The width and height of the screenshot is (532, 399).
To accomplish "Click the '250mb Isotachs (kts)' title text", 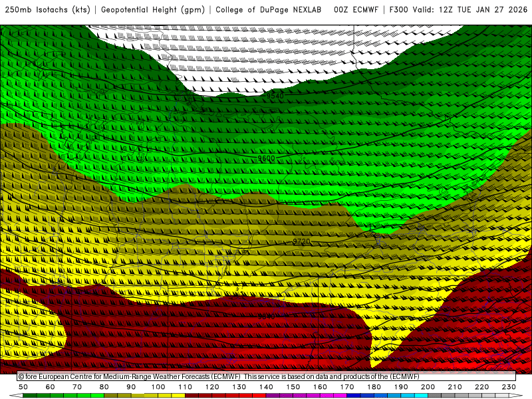I will 47,9.
